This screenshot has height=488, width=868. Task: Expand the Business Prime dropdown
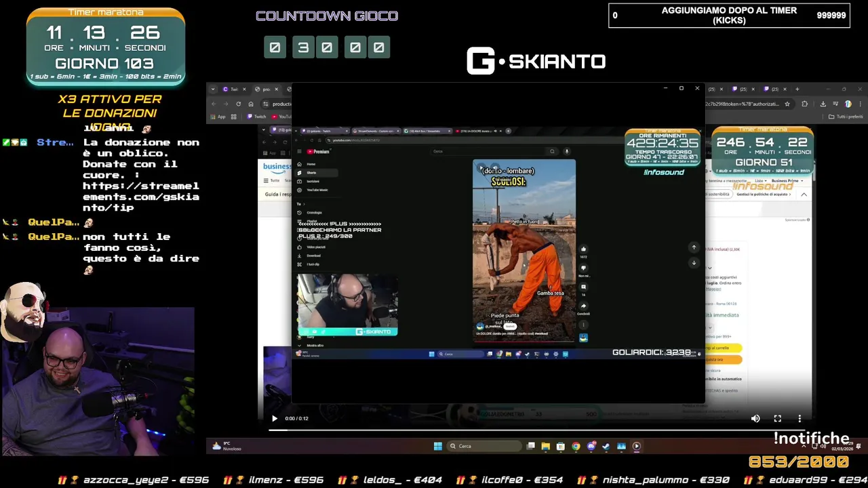(787, 181)
